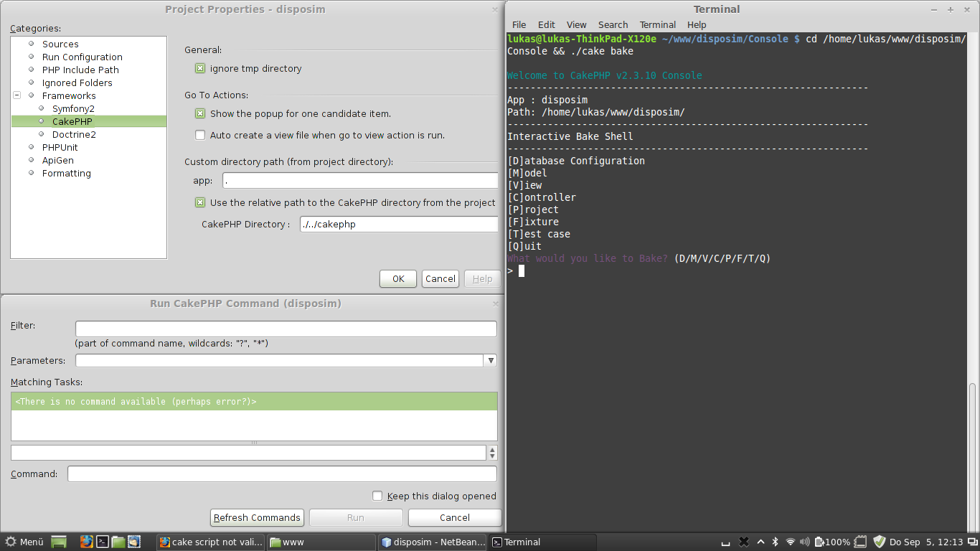Click the underscore tray icon
980x551 pixels.
tap(726, 542)
